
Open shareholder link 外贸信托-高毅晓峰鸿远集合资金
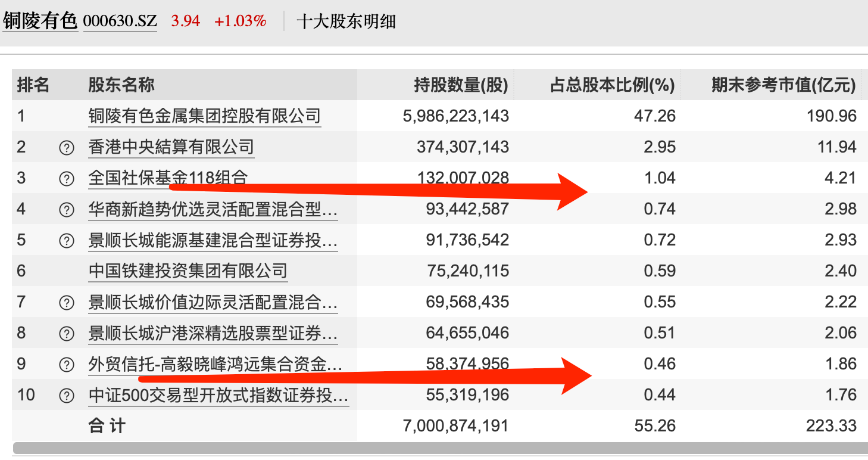(216, 363)
